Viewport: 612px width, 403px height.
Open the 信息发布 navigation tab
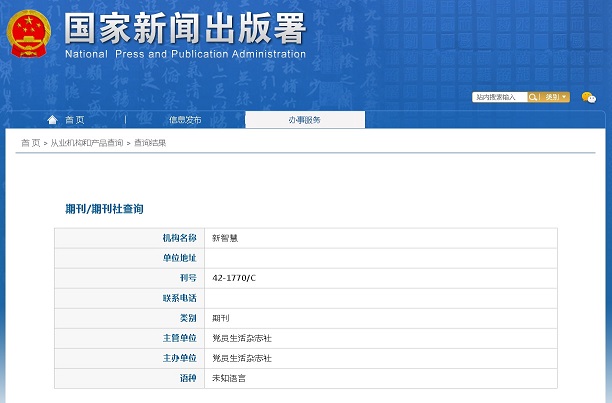[x=185, y=120]
